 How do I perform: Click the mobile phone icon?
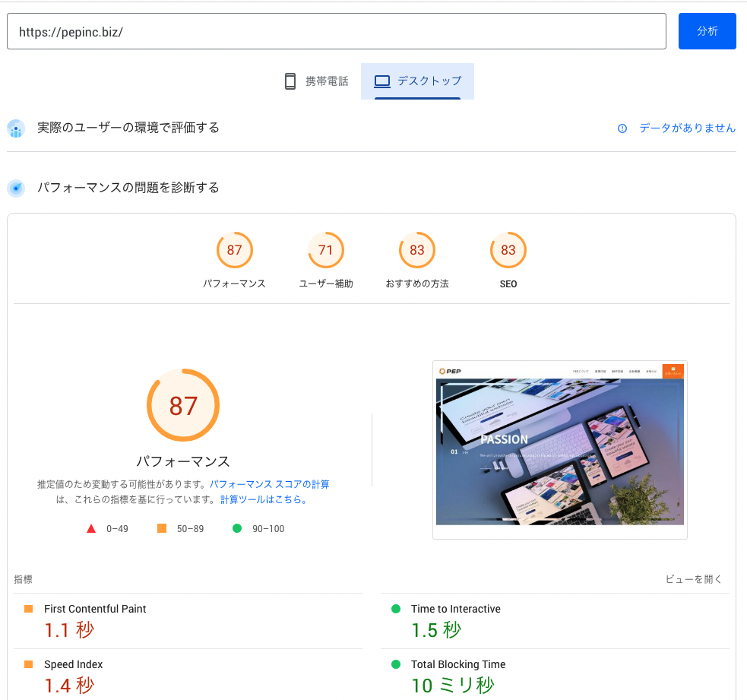[290, 81]
